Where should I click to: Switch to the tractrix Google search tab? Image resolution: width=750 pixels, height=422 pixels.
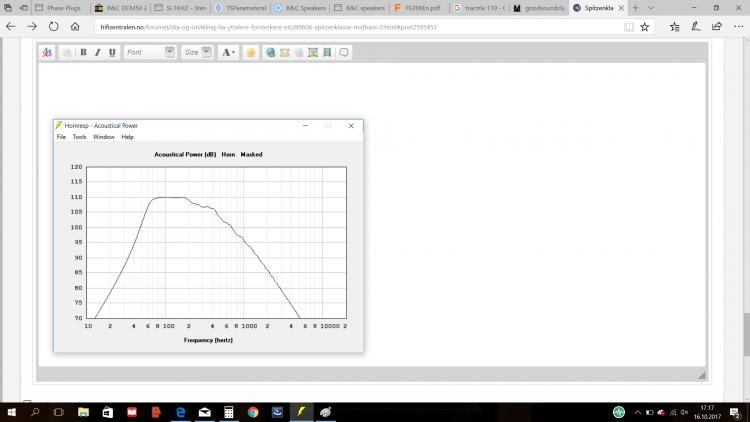pos(480,8)
